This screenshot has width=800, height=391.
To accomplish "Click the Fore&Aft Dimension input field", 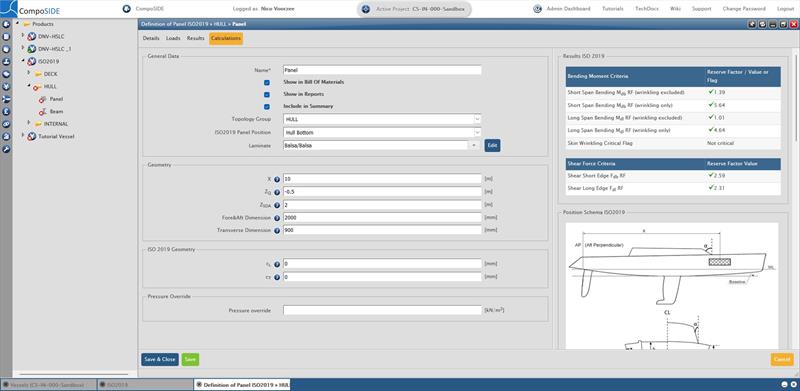I will pyautogui.click(x=382, y=218).
